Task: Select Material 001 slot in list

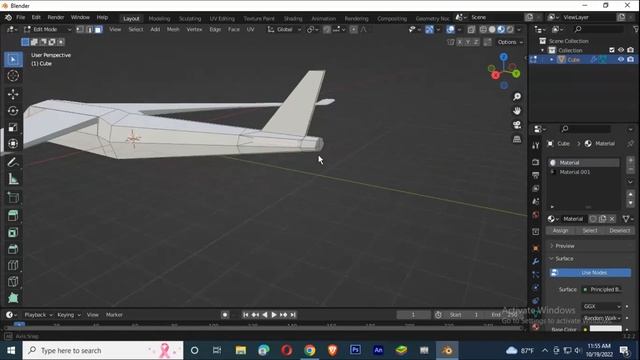Action: click(x=584, y=172)
